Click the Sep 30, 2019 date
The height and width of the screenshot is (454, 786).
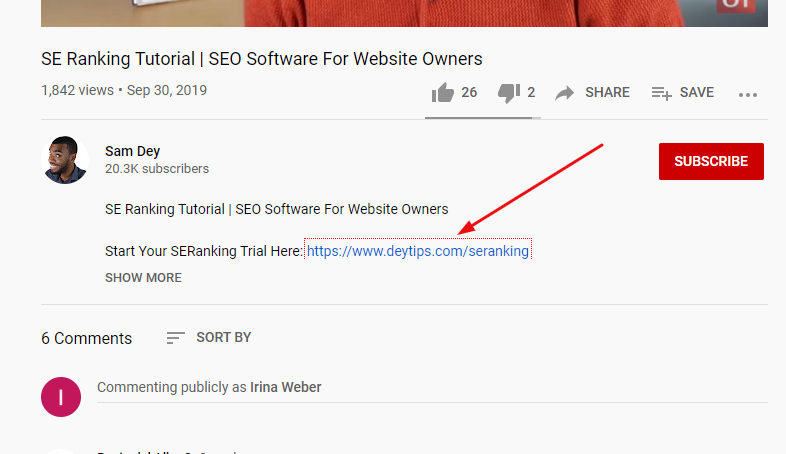(x=166, y=90)
